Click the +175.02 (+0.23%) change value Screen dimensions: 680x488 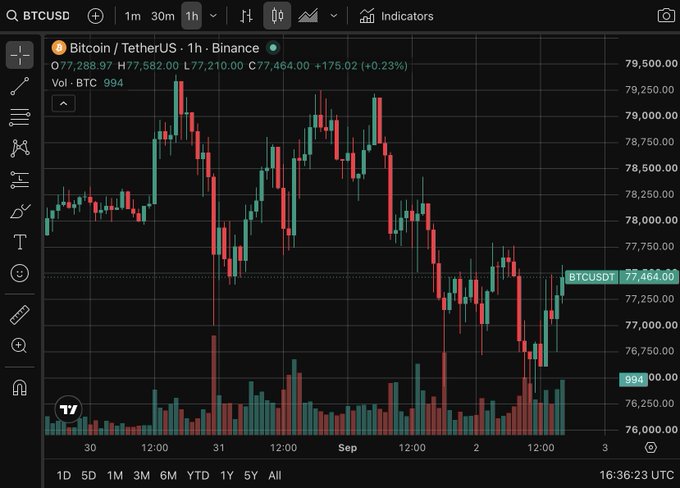(361, 66)
